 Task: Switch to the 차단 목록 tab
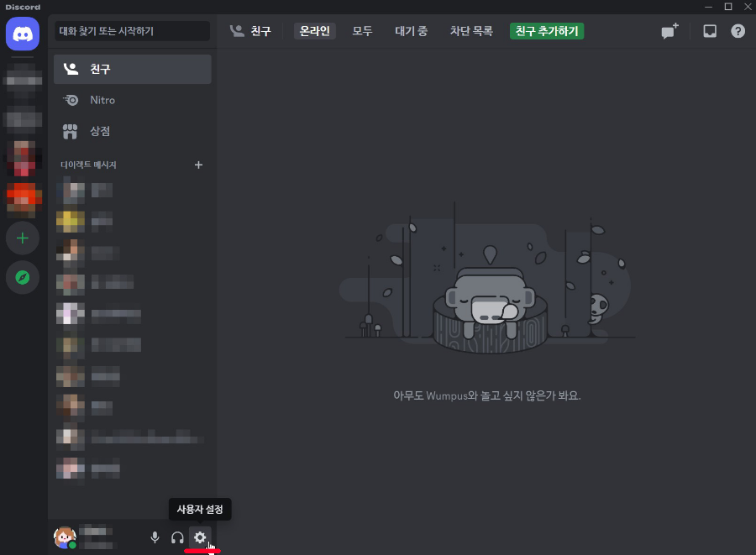471,31
